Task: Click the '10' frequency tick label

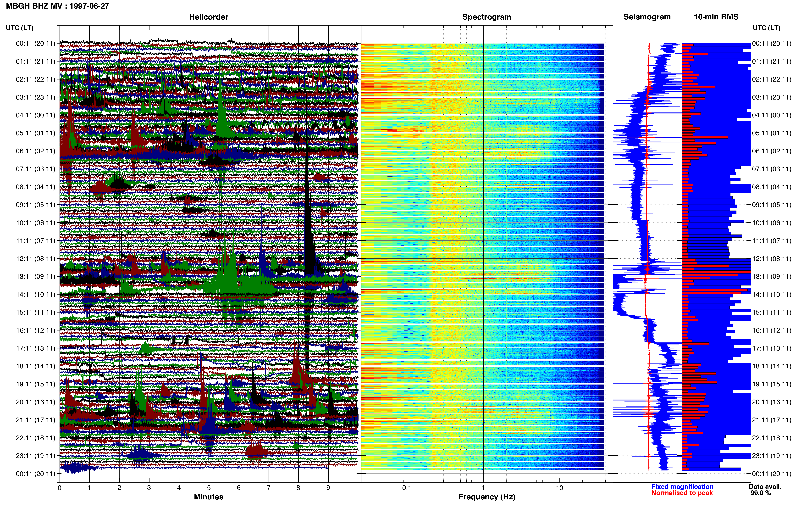Action: click(x=559, y=488)
